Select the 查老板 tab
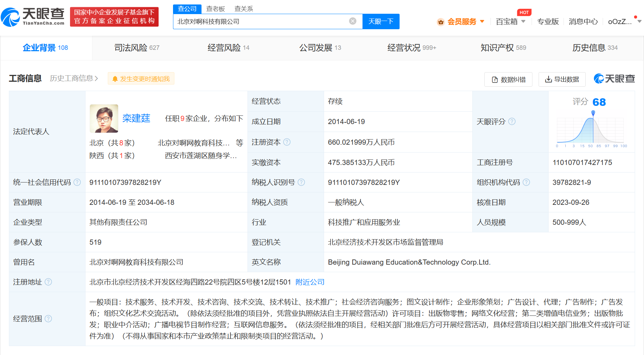 pyautogui.click(x=216, y=8)
